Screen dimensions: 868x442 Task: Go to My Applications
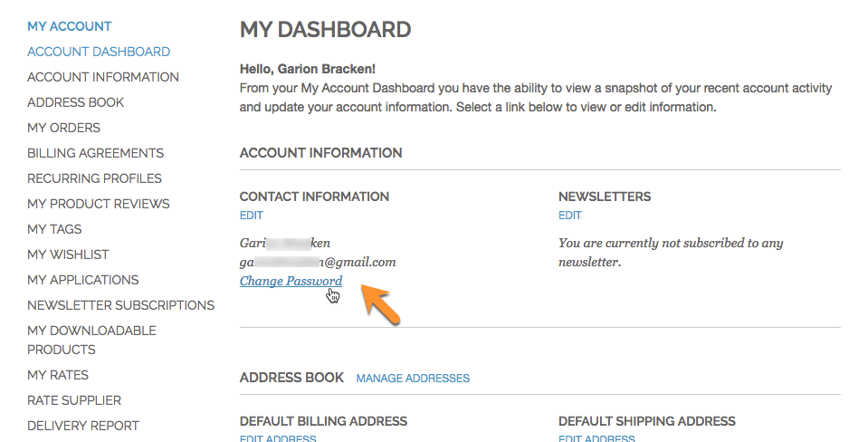point(83,280)
